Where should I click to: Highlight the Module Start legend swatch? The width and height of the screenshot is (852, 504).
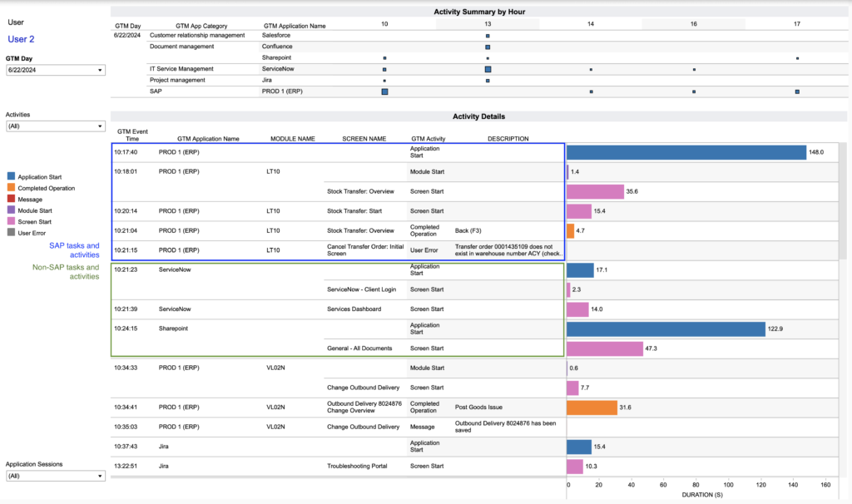coord(11,210)
